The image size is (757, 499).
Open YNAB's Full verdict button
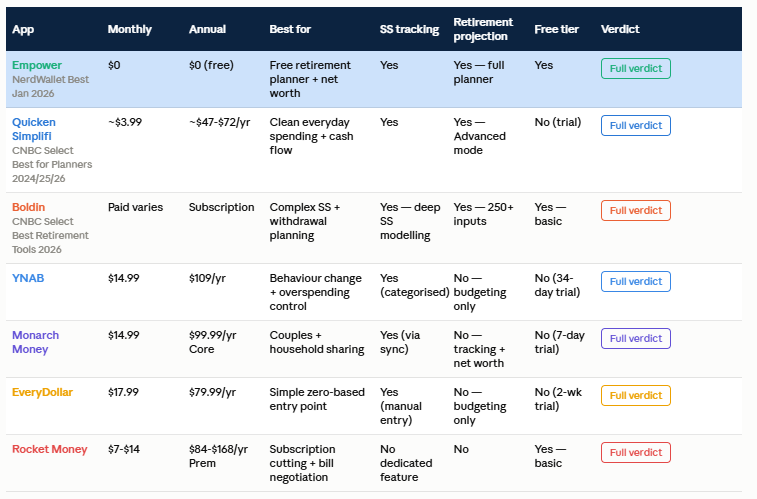point(635,281)
